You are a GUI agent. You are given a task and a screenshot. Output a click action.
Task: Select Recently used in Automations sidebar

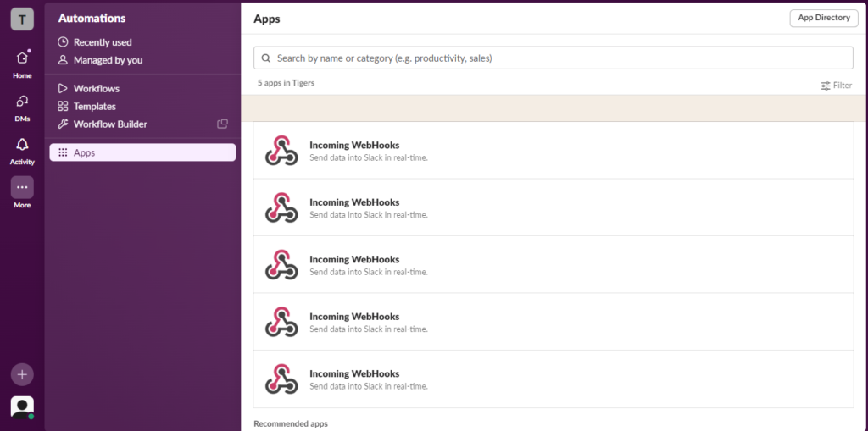[x=103, y=42]
